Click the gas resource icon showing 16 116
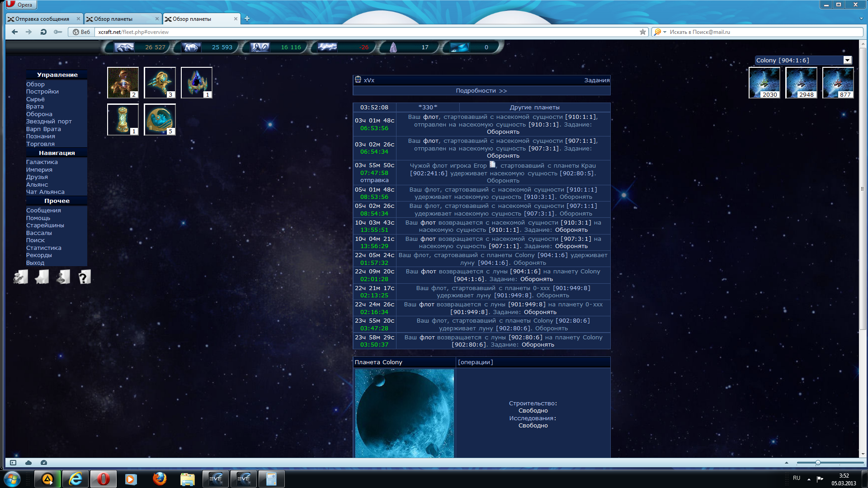Viewport: 868px width, 488px height. [260, 47]
